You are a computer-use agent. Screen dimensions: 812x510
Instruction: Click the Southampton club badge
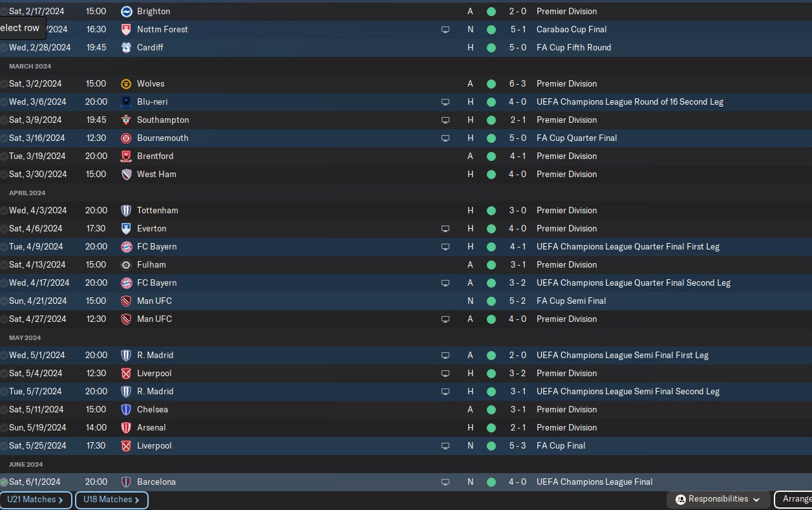[126, 120]
